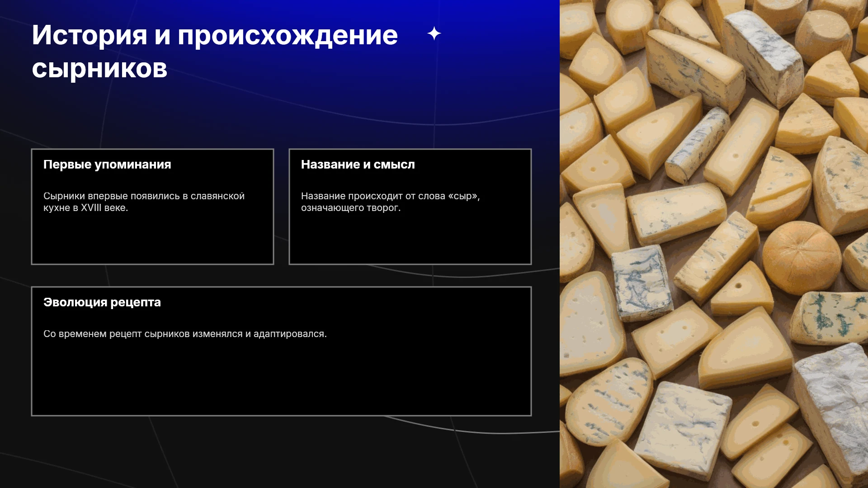Select the text about XVIII веке

[x=144, y=202]
